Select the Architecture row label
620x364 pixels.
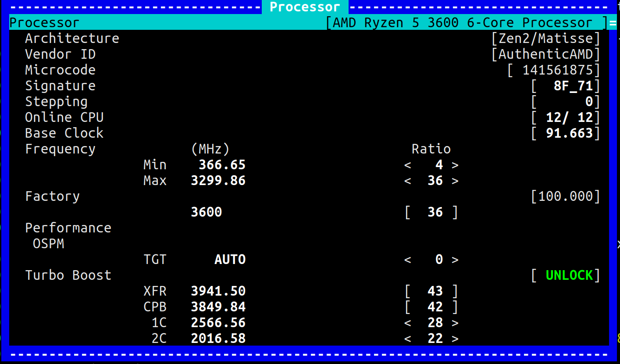[x=72, y=39]
